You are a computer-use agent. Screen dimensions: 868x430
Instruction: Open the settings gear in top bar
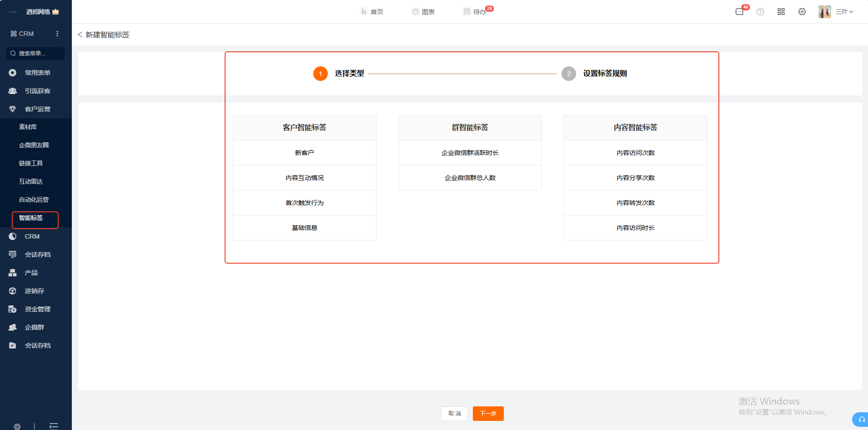point(802,12)
